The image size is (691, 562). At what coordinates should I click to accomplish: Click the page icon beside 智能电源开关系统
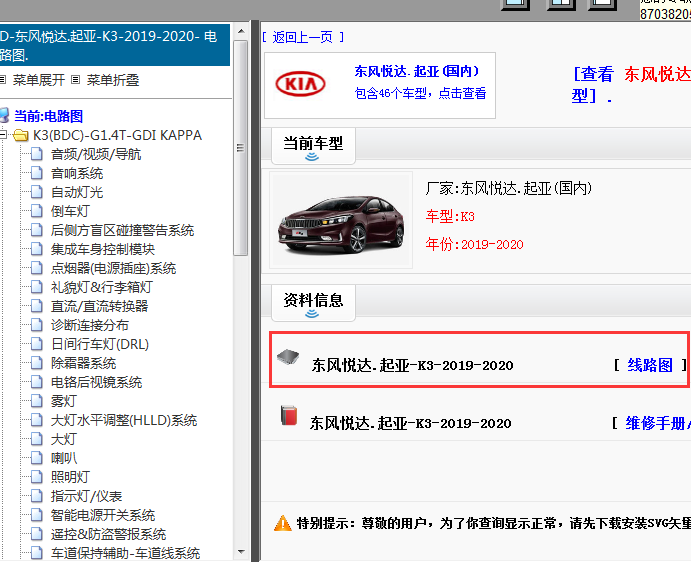[37, 515]
